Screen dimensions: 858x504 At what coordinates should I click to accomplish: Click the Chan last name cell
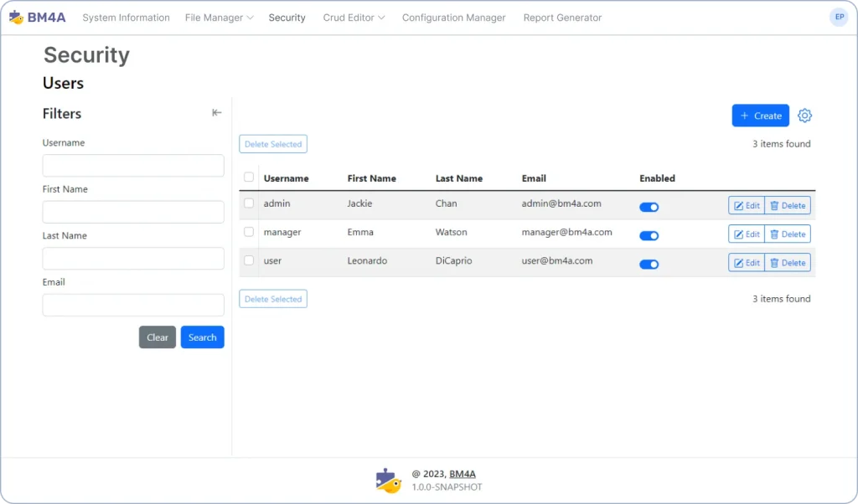[x=446, y=203]
